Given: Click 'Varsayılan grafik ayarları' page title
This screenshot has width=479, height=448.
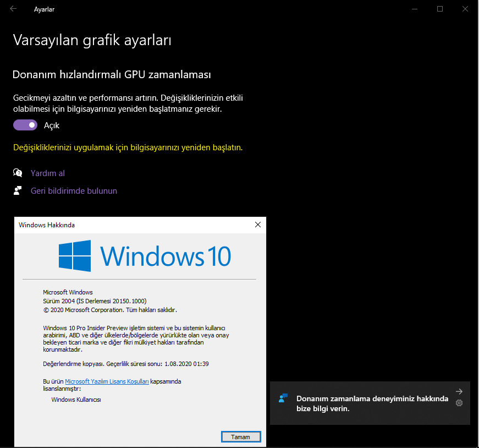Looking at the screenshot, I should pos(92,40).
